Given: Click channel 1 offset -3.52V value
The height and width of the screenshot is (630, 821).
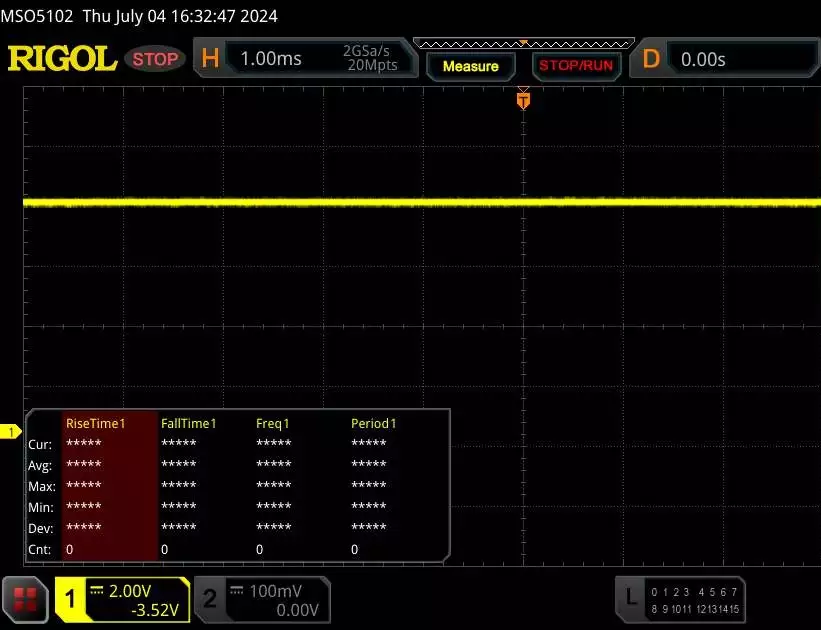Looking at the screenshot, I should (x=154, y=610).
